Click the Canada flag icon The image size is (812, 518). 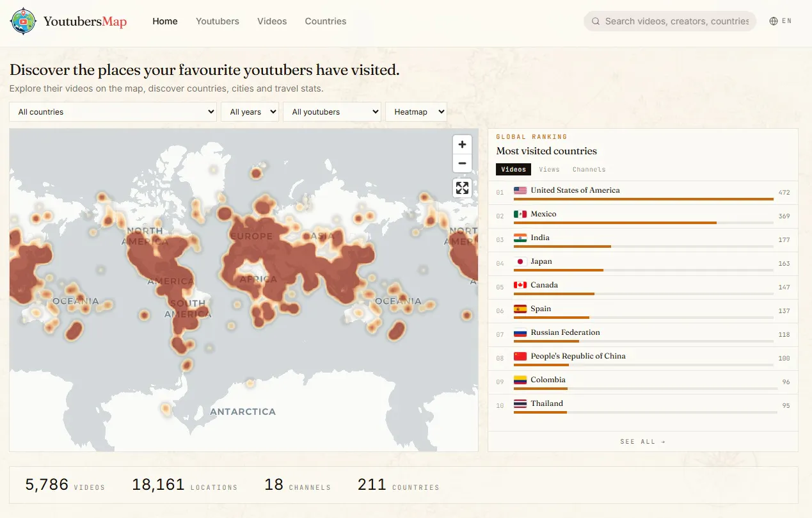(x=520, y=285)
